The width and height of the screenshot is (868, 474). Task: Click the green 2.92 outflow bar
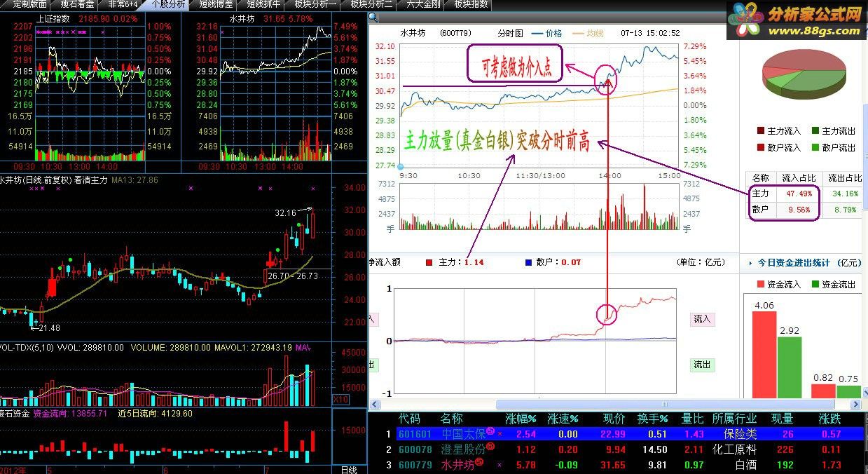point(789,367)
